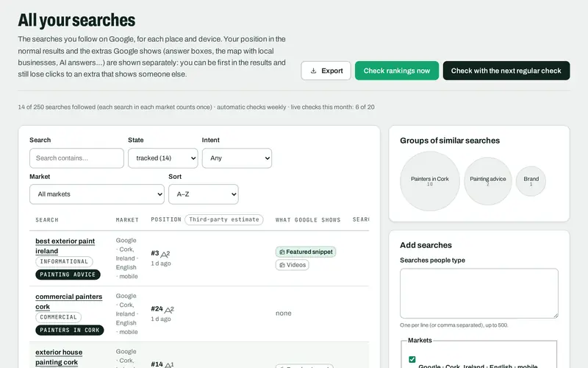
Task: Click the Featured snippet badge
Action: click(306, 252)
